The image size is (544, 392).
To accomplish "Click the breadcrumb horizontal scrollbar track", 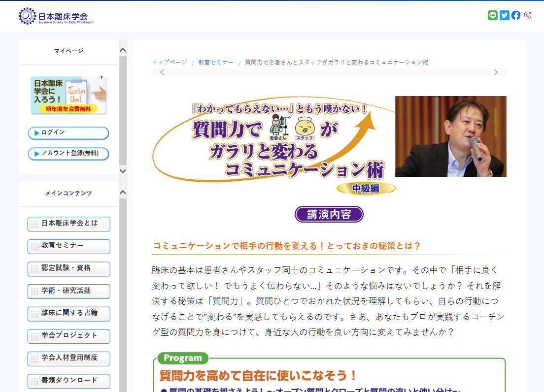I will coord(329,72).
